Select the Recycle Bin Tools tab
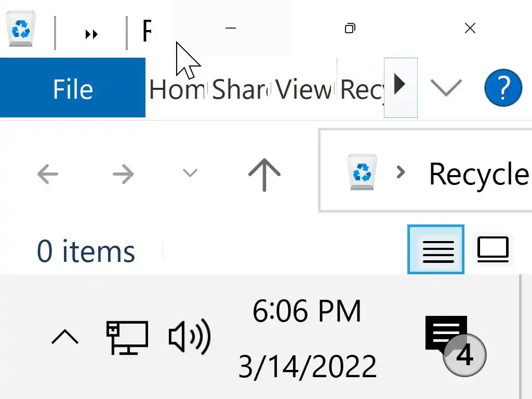The width and height of the screenshot is (532, 399). (362, 90)
